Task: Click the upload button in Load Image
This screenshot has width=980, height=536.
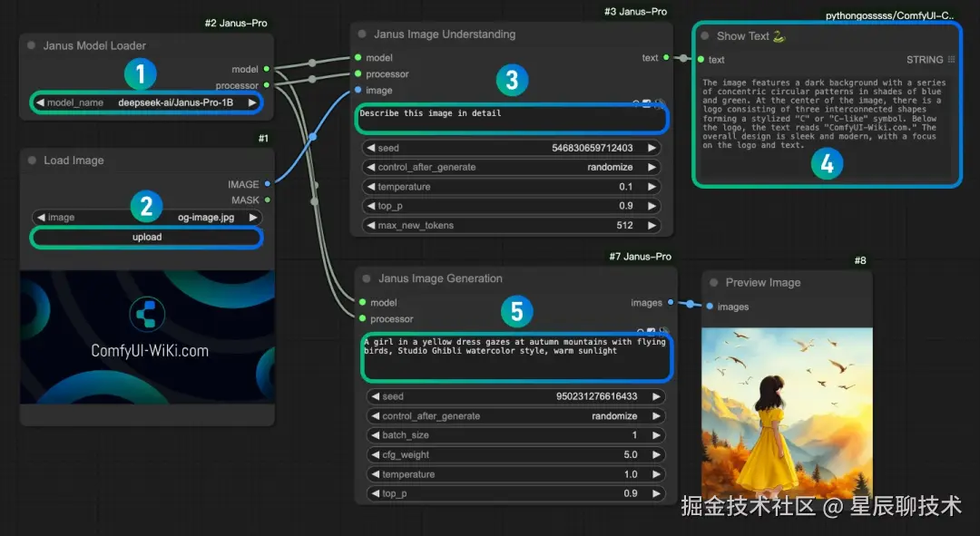Action: tap(147, 238)
